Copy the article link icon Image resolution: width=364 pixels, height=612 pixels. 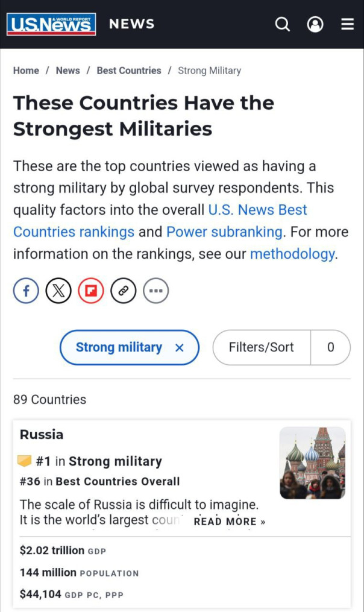pos(124,291)
